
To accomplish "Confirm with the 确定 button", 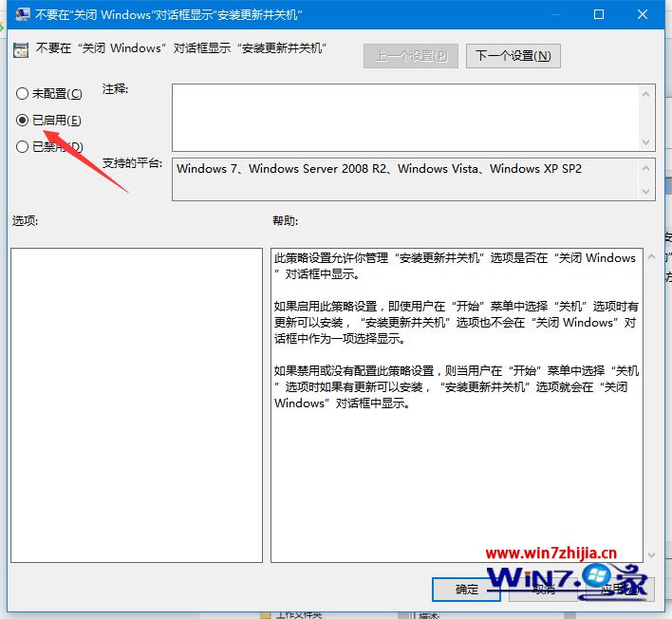I will pos(466,590).
